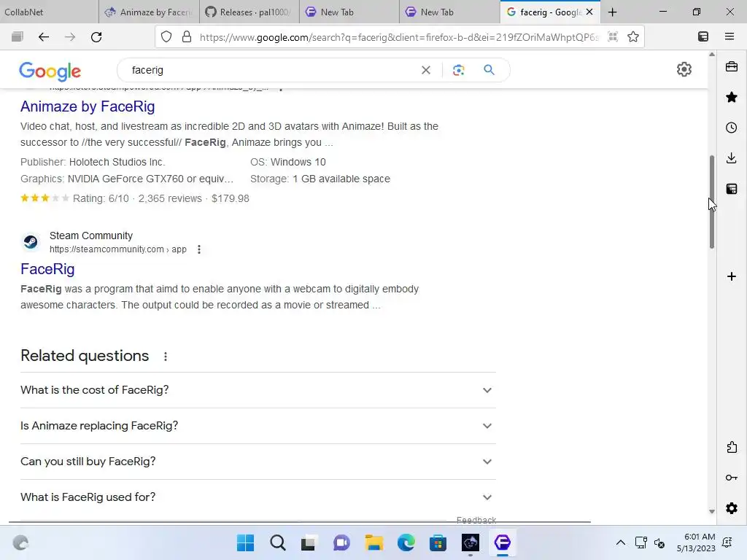Expand 'Is Animaze replacing FaceRig?' question
The width and height of the screenshot is (747, 560).
(x=258, y=426)
